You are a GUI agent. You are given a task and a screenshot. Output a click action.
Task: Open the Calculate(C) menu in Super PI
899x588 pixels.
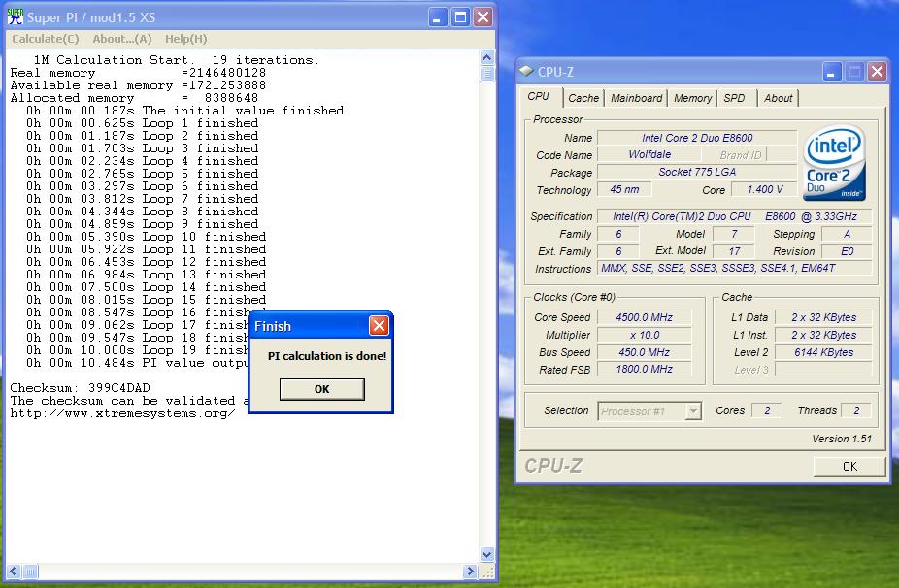46,39
